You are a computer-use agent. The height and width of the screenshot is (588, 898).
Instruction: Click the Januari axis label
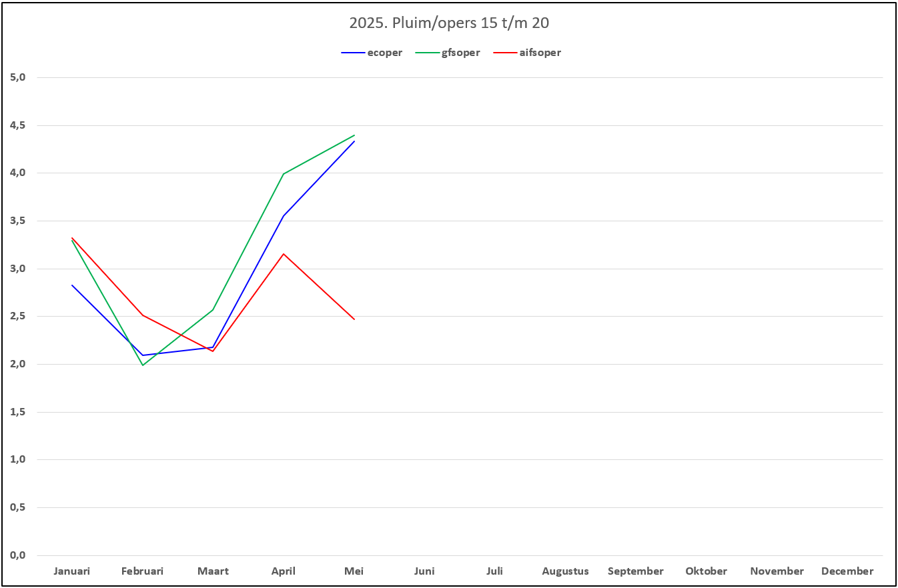pos(71,571)
